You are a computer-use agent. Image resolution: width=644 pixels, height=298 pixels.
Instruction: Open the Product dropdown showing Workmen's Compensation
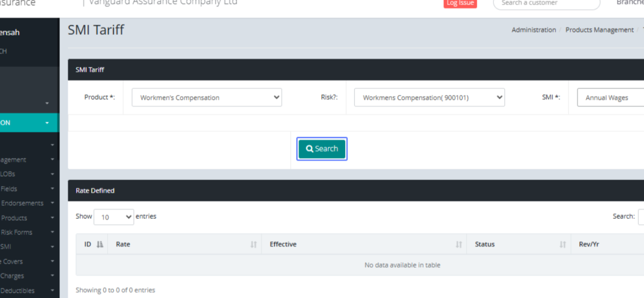click(207, 98)
